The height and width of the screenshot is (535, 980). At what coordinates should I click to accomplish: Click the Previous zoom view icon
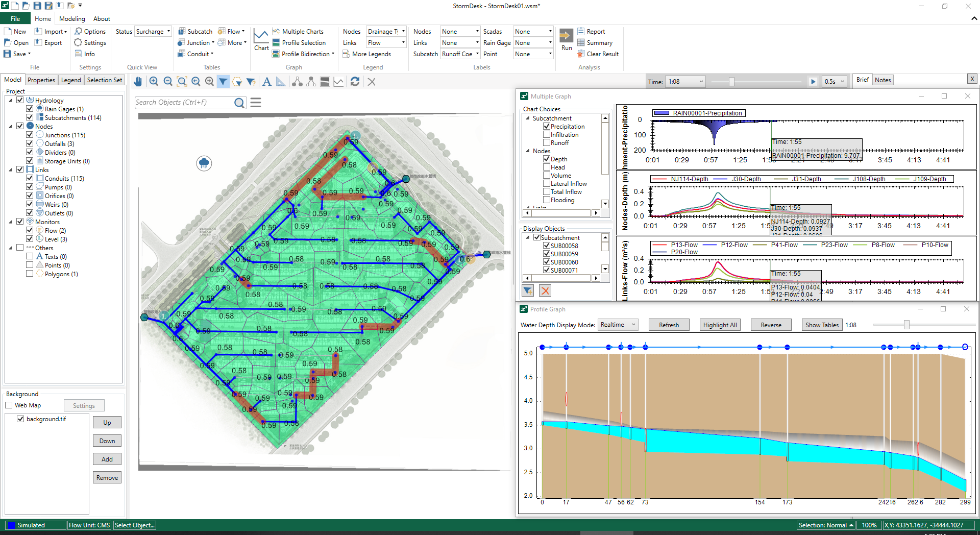[x=195, y=82]
